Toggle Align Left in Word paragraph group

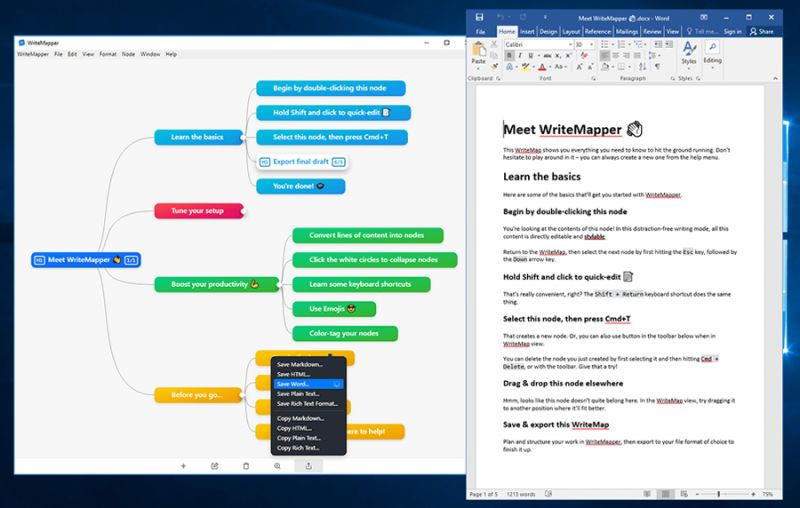point(605,55)
